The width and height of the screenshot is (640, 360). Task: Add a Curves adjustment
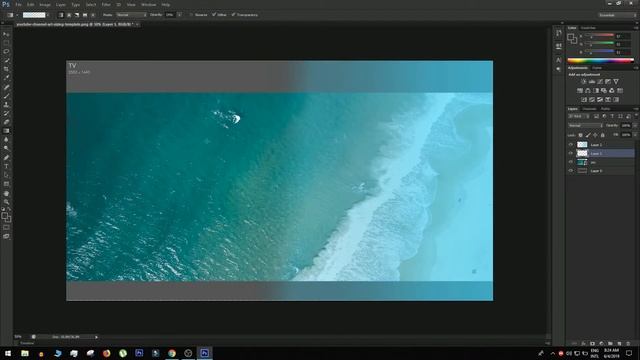pos(600,82)
